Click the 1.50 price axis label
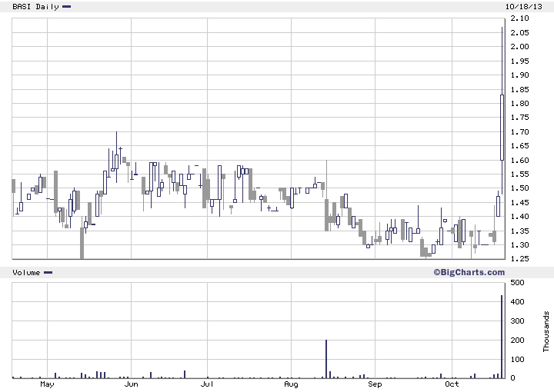Screen dimensions: 554x392 point(519,188)
